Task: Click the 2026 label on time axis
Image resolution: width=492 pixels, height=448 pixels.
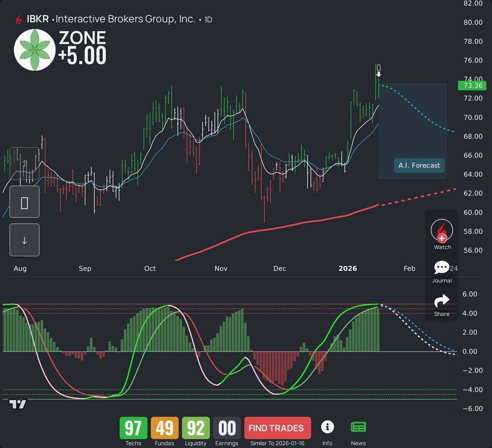Action: (x=348, y=268)
